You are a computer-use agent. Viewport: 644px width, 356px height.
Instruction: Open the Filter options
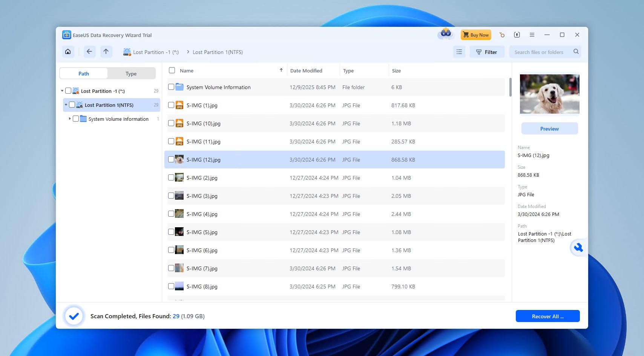coord(487,52)
